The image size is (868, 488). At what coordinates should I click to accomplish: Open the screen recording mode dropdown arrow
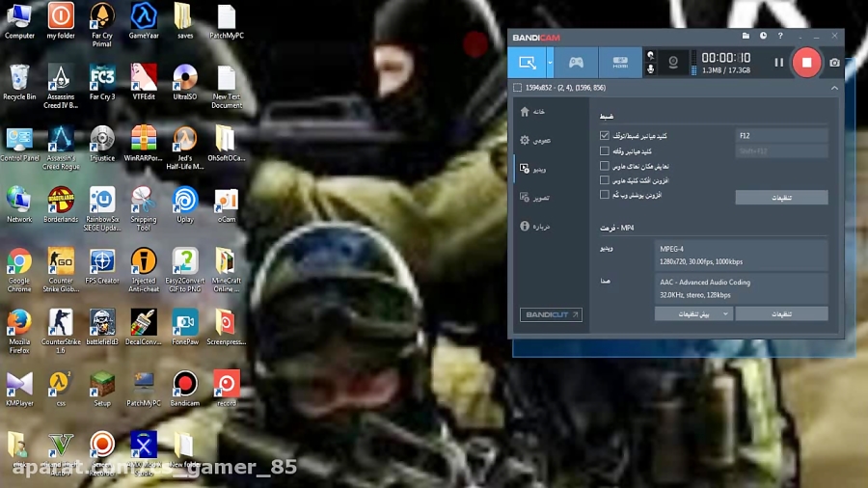tap(550, 63)
